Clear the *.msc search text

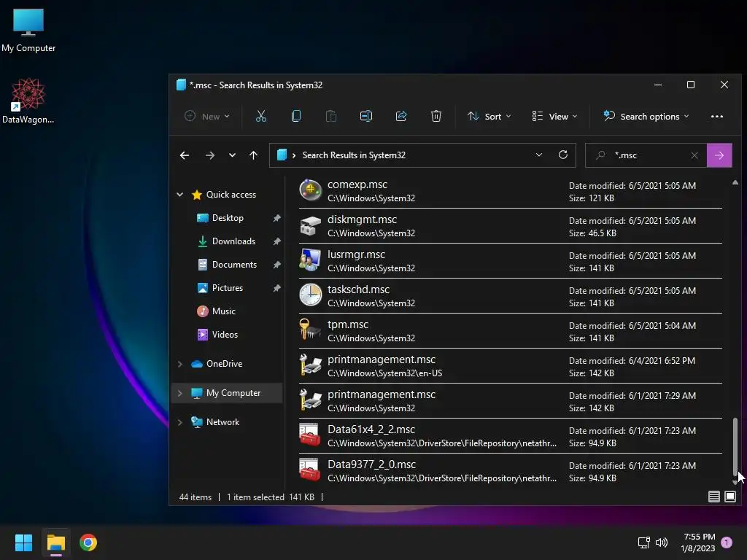[x=694, y=155]
